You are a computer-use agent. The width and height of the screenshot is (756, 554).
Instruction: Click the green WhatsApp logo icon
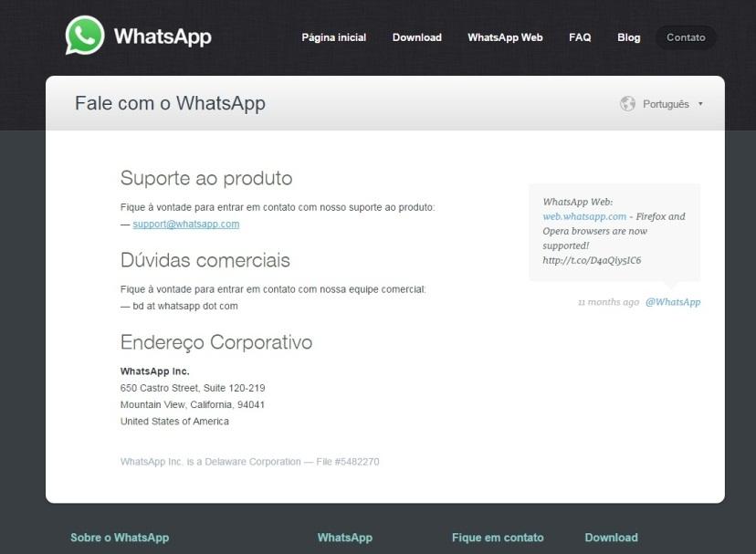(x=85, y=36)
